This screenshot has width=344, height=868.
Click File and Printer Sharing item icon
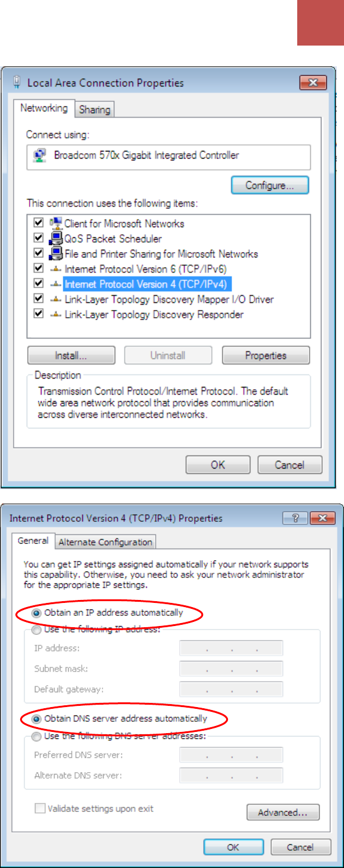coord(56,254)
